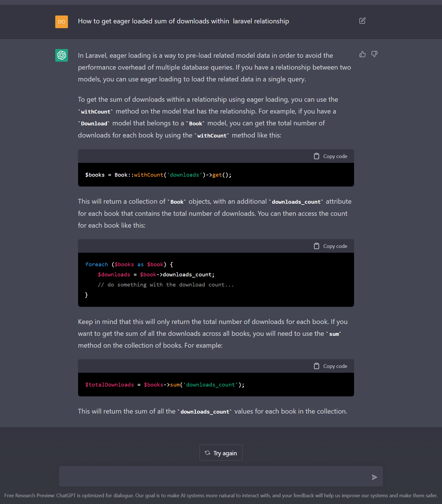Click the orange DO user avatar

61,22
